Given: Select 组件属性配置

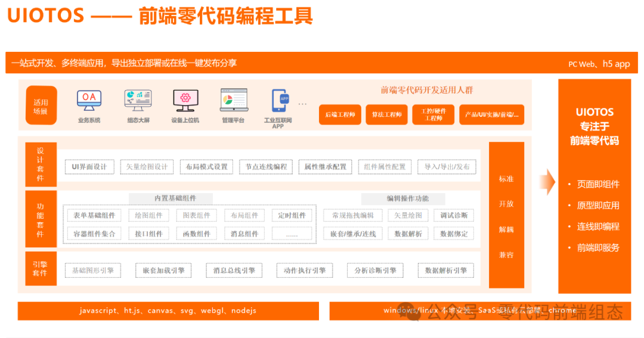Looking at the screenshot, I should [x=385, y=167].
